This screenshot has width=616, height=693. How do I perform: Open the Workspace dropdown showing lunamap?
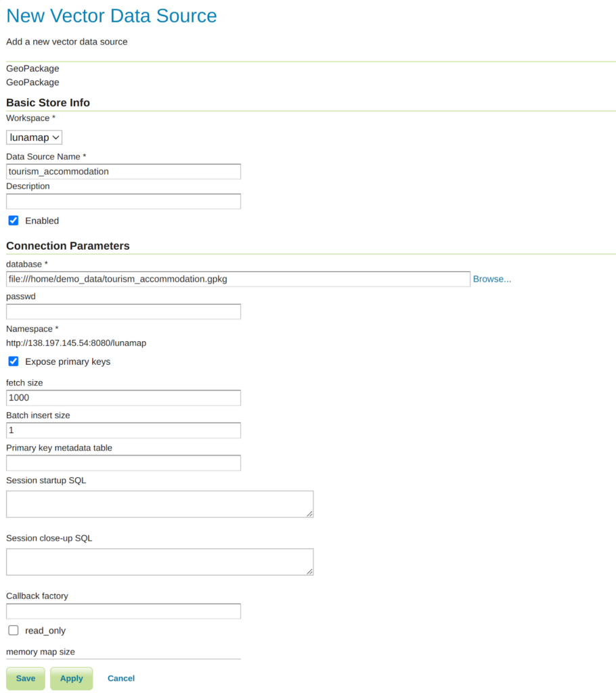[34, 137]
